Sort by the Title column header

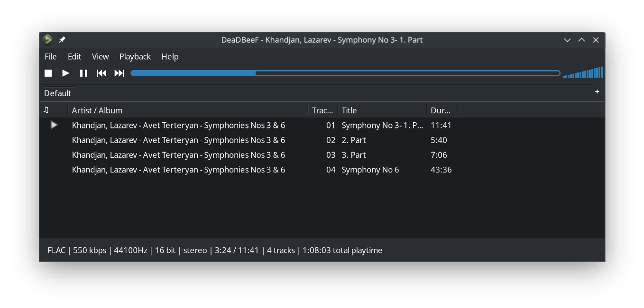[382, 110]
